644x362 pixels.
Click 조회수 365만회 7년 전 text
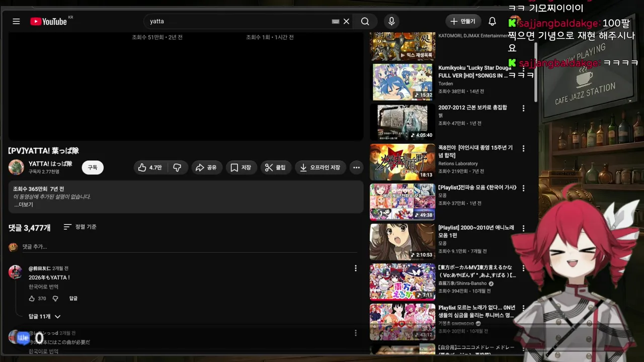(39, 189)
